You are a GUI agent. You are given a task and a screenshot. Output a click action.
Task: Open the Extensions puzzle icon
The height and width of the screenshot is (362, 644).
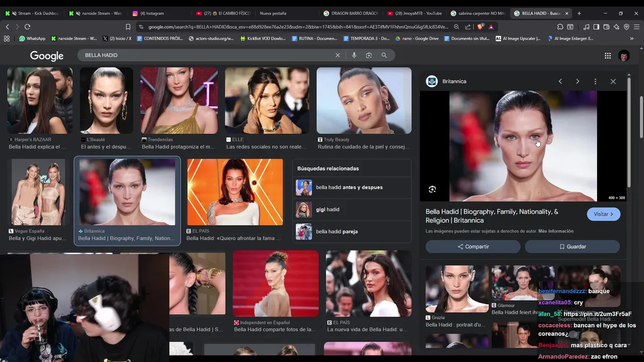[x=560, y=27]
